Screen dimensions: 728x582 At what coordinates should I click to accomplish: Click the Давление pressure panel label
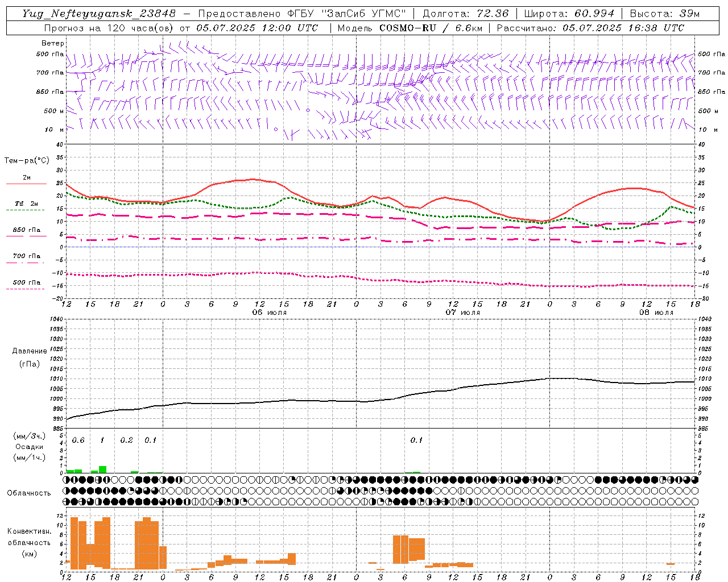[30, 351]
